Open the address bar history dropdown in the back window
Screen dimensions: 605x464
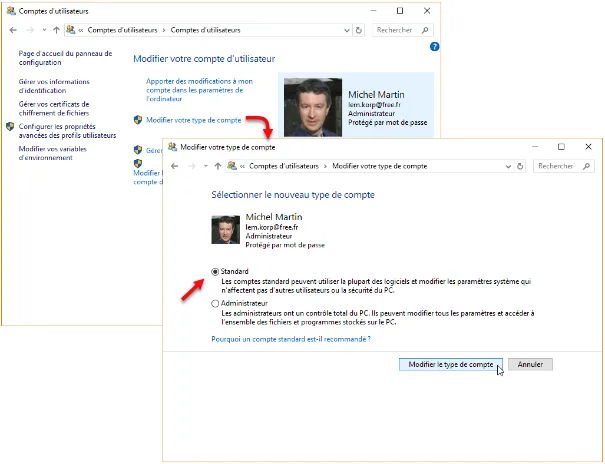pos(349,30)
